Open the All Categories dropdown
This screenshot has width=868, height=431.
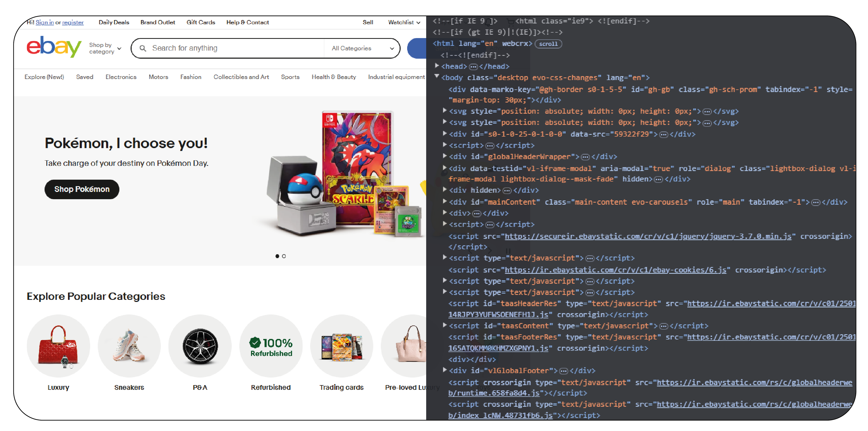coord(363,48)
